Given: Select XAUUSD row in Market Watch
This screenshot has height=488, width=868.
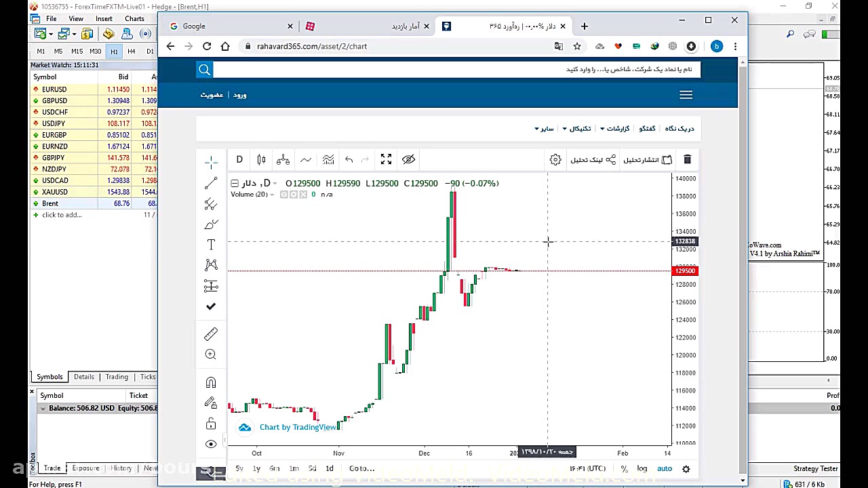Looking at the screenshot, I should (x=94, y=192).
